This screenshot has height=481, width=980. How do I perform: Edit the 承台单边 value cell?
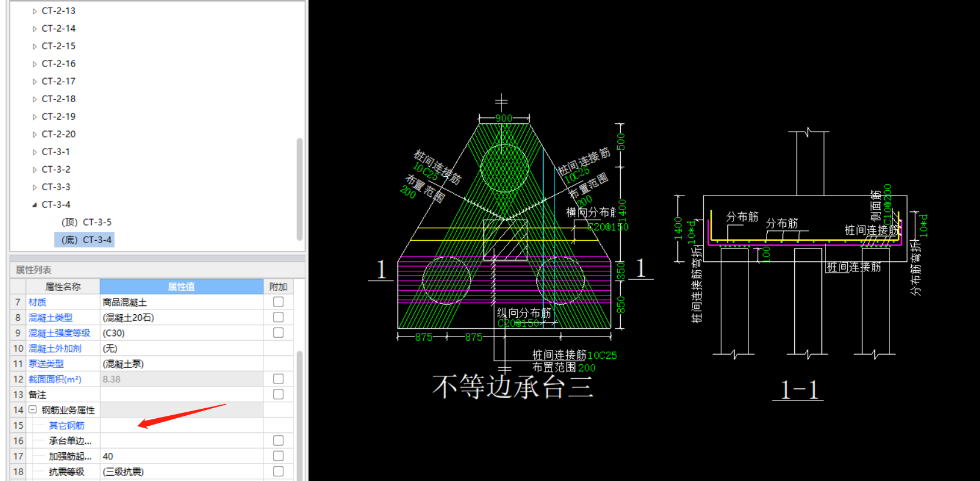[182, 440]
